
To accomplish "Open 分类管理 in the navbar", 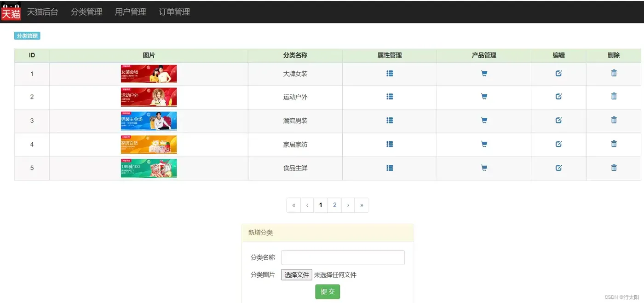I will pos(86,12).
